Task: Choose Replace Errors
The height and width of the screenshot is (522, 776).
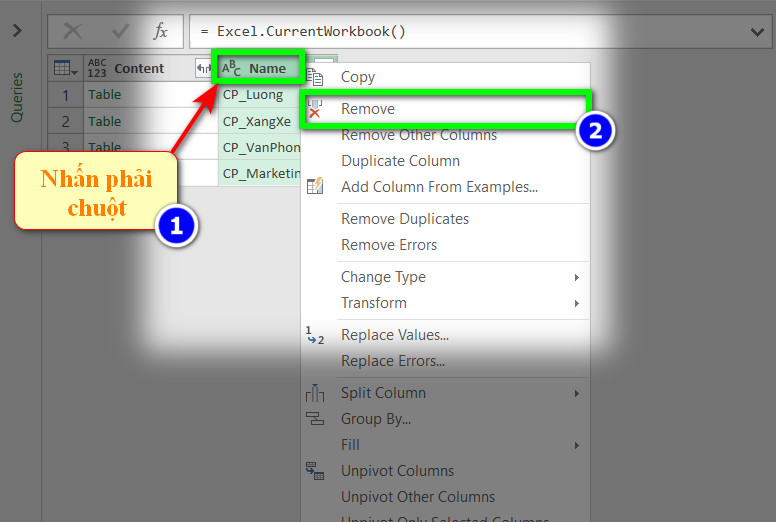Action: (x=393, y=361)
